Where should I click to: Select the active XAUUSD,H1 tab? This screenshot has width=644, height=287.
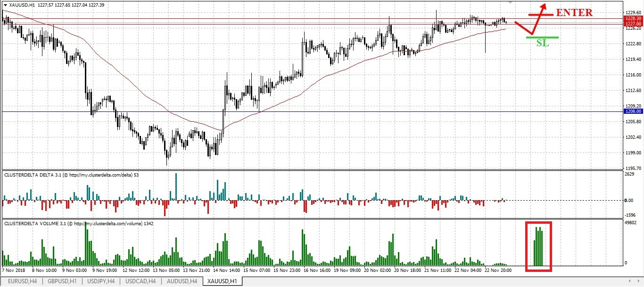click(222, 281)
